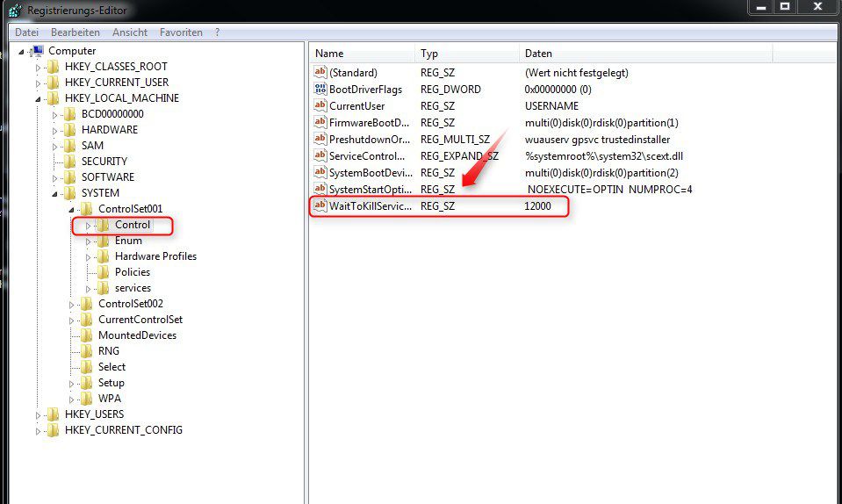This screenshot has width=842, height=504.
Task: Click the WaitToKillServic... string value icon
Action: pos(320,205)
